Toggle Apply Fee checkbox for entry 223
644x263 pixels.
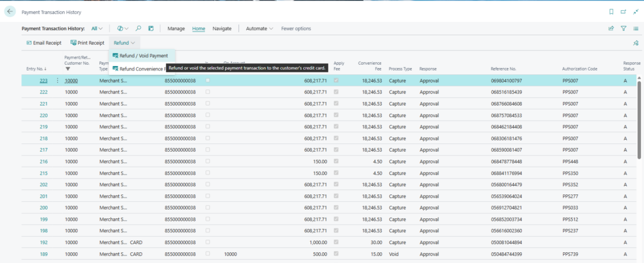tap(336, 81)
